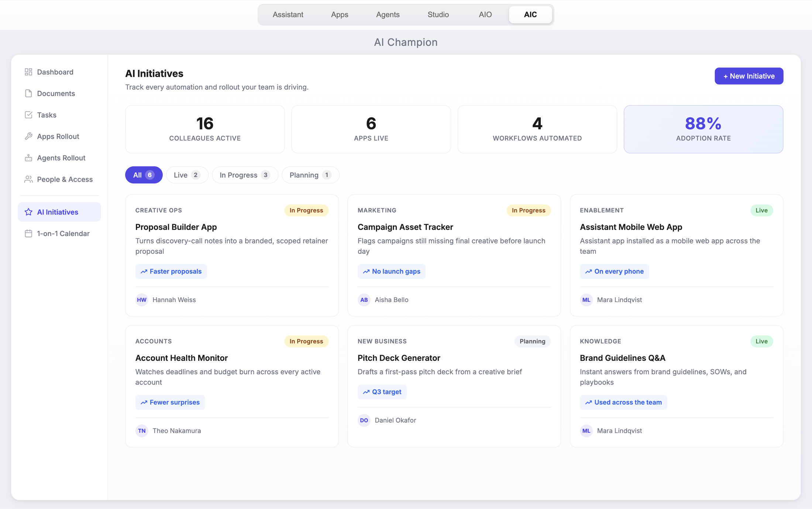Click the In Progress badge on Campaign Asset Tracker
Image resolution: width=812 pixels, height=509 pixels.
click(x=528, y=210)
